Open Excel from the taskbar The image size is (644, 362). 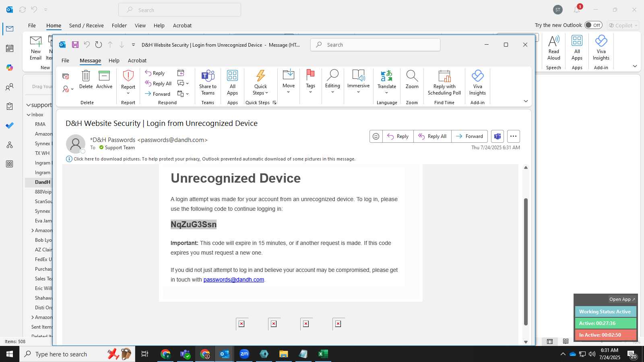point(323,354)
